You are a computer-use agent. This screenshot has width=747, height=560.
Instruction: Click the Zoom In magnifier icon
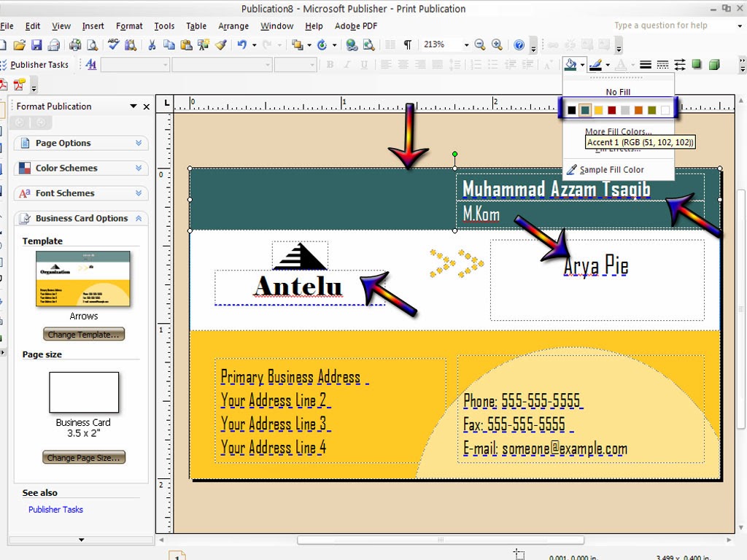point(497,44)
